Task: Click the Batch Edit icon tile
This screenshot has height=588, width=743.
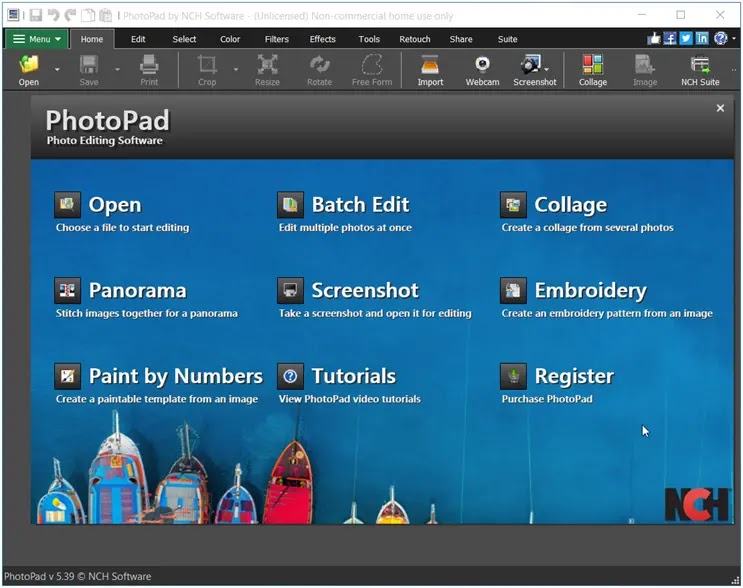Action: tap(290, 205)
